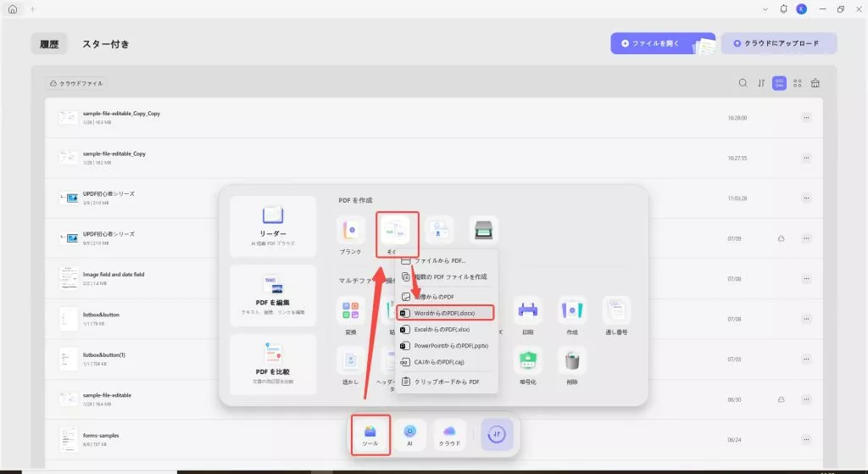Open the クラウド dock icon

coord(449,435)
